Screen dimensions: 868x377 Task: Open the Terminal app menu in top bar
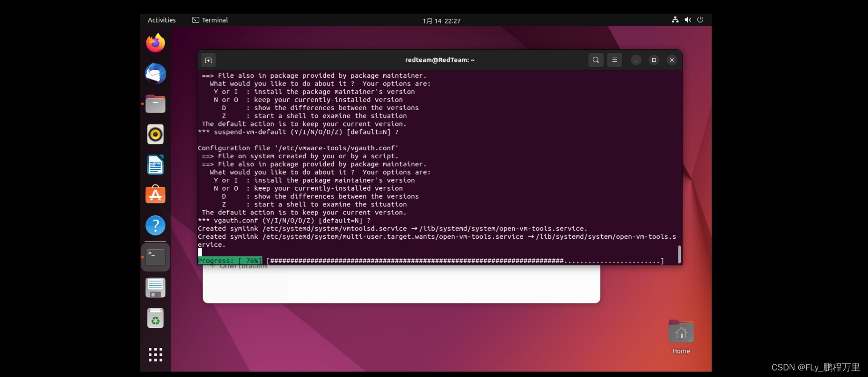pyautogui.click(x=210, y=20)
